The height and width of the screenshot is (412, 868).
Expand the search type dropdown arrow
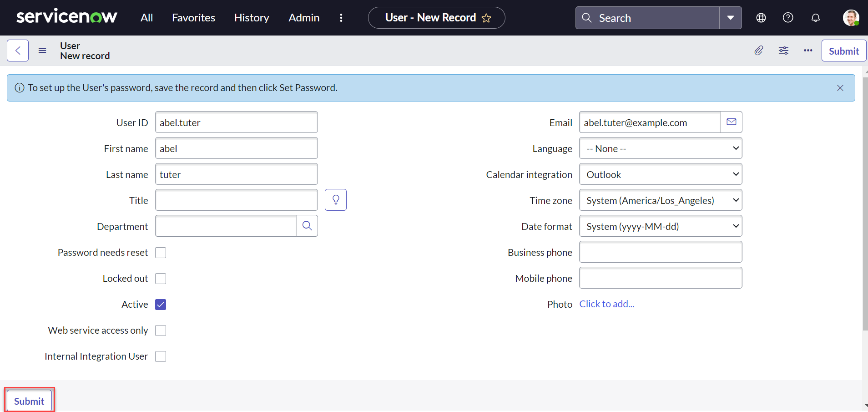coord(731,18)
